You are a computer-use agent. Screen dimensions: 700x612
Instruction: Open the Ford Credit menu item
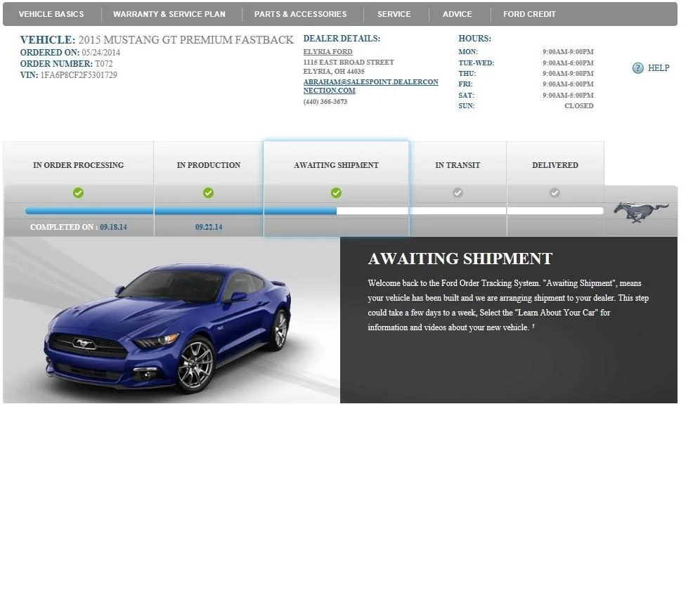pos(529,14)
